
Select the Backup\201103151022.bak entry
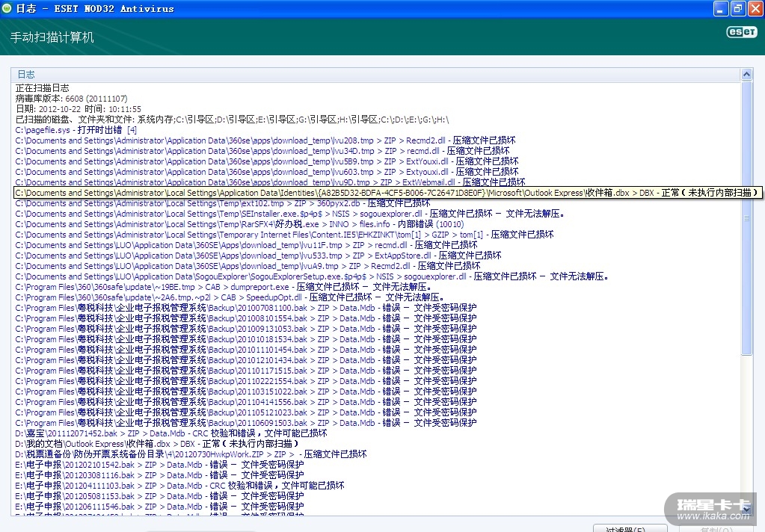point(245,392)
